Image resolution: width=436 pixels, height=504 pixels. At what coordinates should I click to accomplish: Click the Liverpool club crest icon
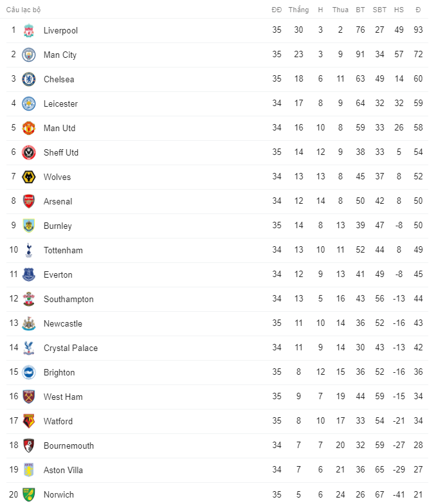click(x=28, y=30)
